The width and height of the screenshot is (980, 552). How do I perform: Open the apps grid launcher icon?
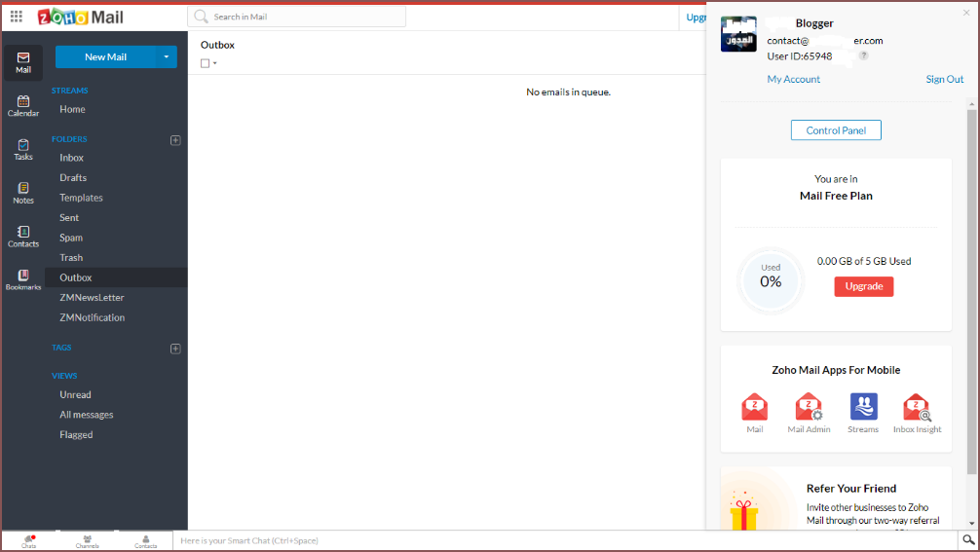[17, 17]
